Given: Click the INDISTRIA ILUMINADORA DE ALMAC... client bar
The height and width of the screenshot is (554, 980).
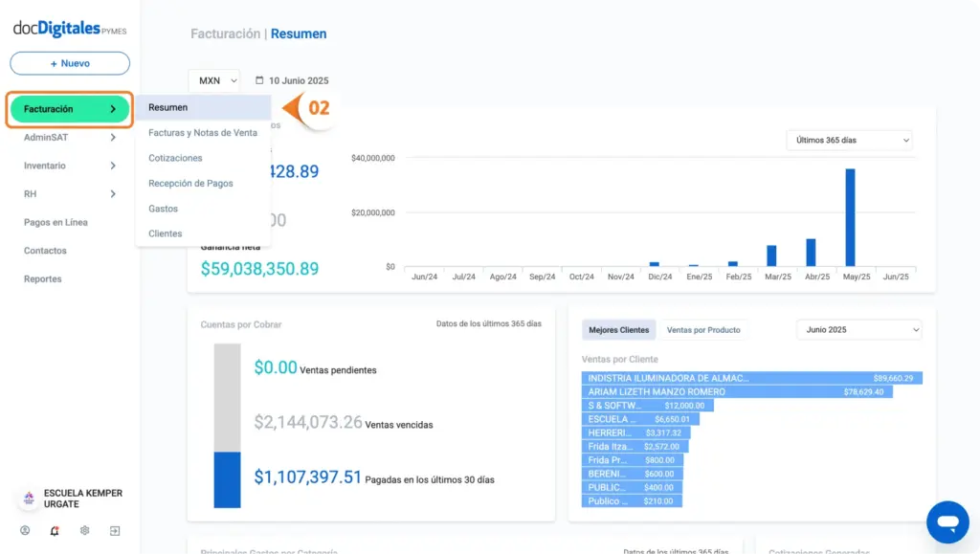Looking at the screenshot, I should [752, 378].
